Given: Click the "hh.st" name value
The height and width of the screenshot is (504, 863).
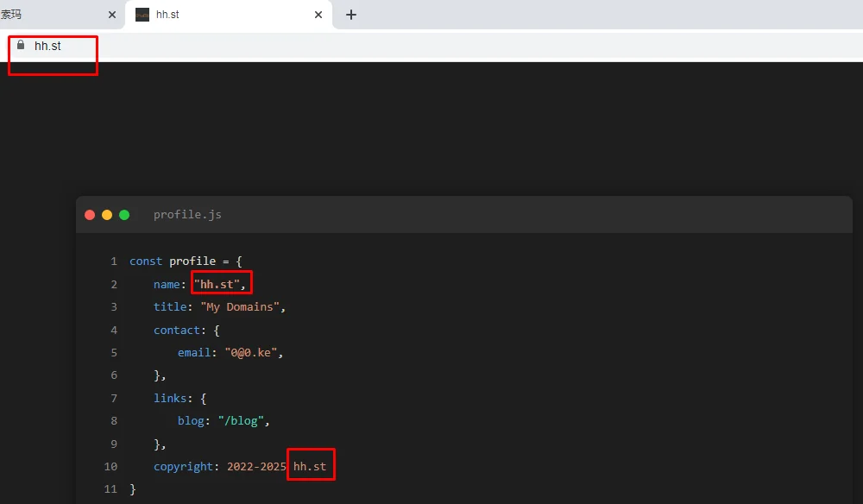Looking at the screenshot, I should pos(217,285).
